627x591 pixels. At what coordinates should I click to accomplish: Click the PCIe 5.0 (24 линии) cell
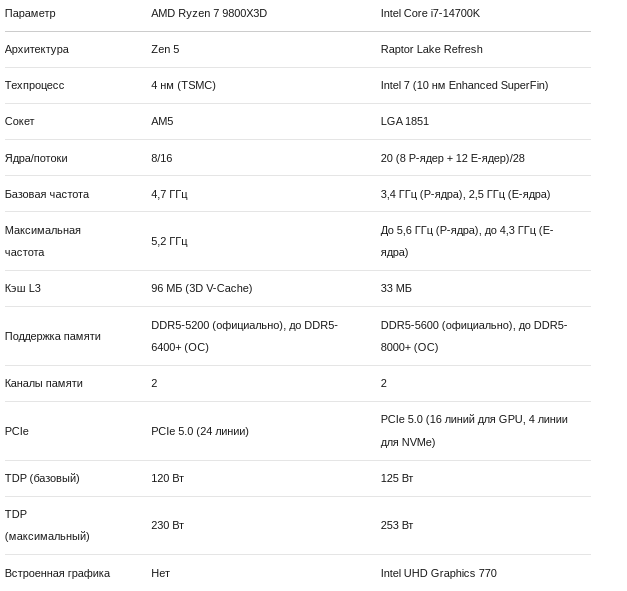pyautogui.click(x=200, y=431)
